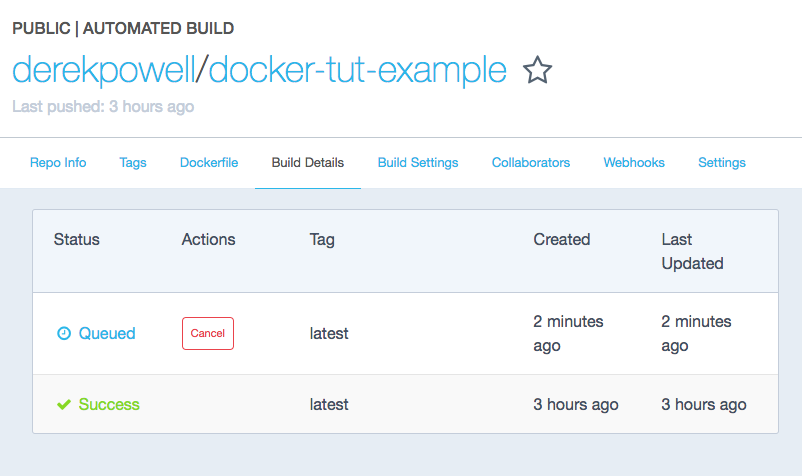Click the Last Updated column header
This screenshot has height=476, width=802.
click(693, 251)
